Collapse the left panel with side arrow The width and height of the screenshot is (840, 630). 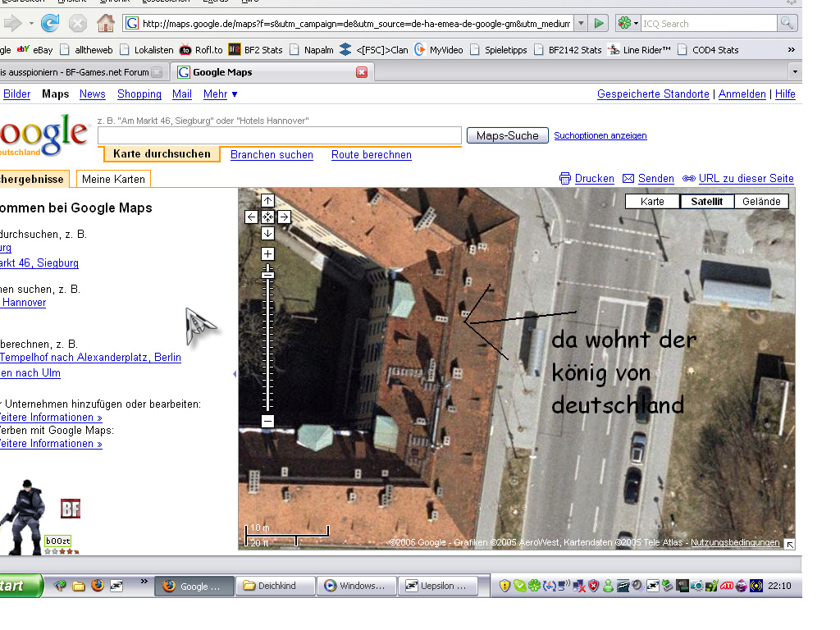click(x=235, y=374)
